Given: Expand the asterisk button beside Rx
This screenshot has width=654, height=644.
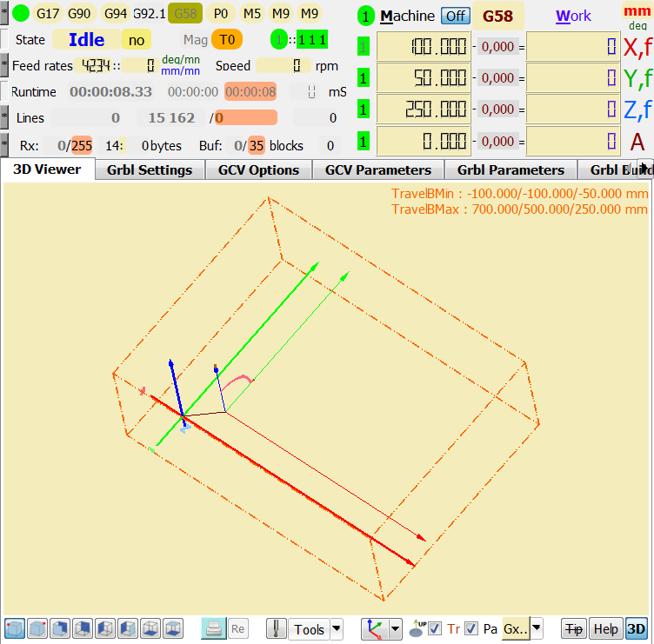Looking at the screenshot, I should point(4,144).
